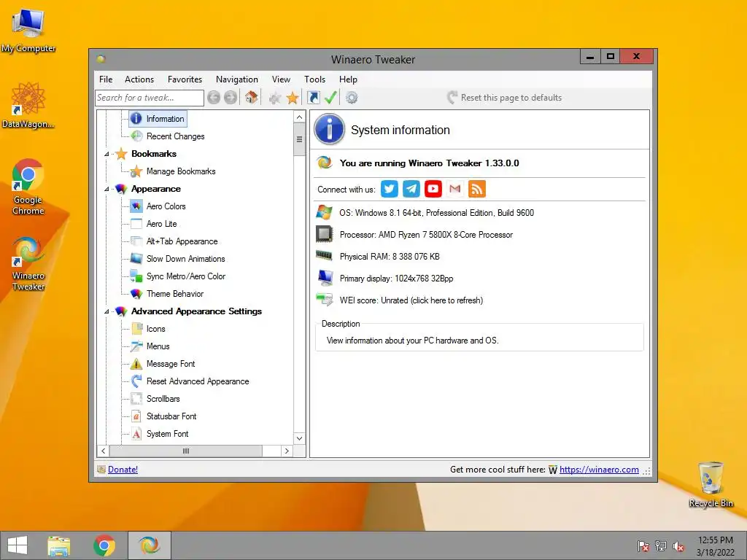
Task: Open the Twitter connect icon
Action: (390, 189)
